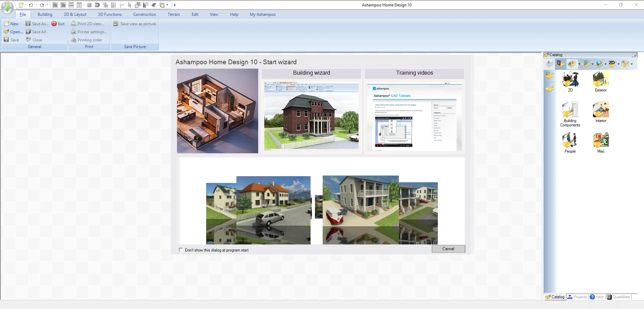
Task: Switch to the Edit tab
Action: click(x=195, y=14)
